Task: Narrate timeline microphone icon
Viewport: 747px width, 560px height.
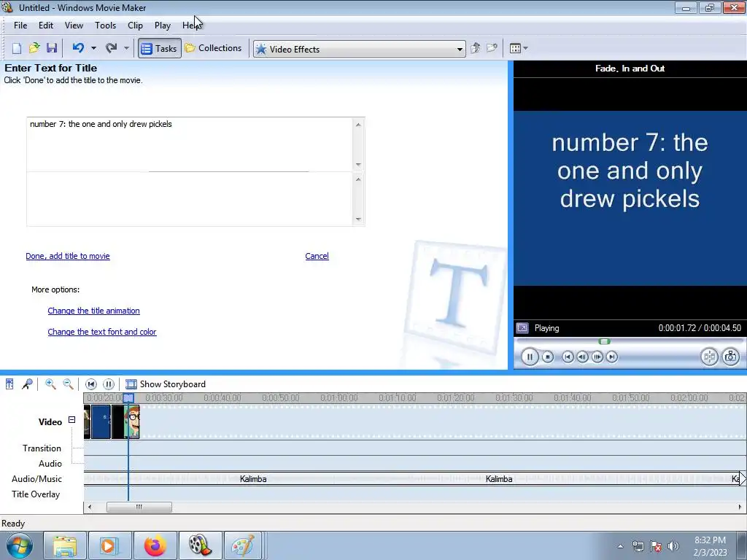Action: 27,384
